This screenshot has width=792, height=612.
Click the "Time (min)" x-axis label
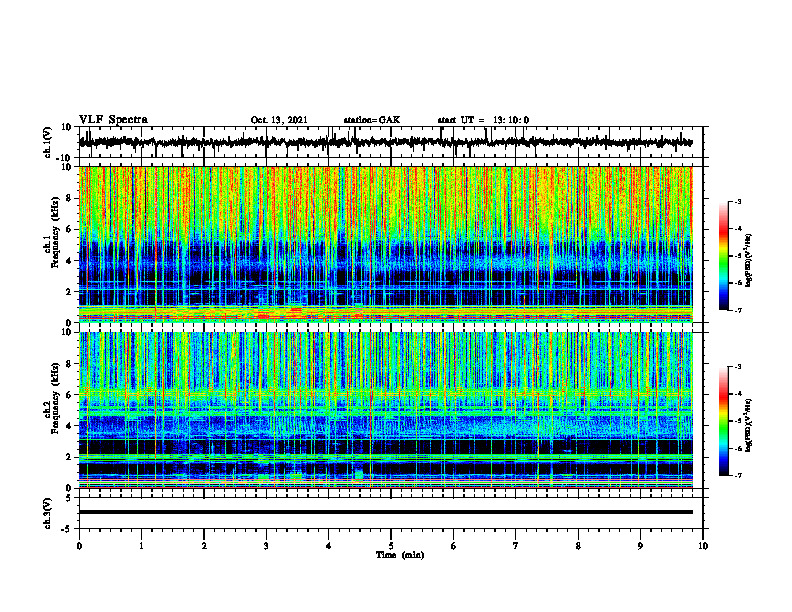pyautogui.click(x=400, y=555)
